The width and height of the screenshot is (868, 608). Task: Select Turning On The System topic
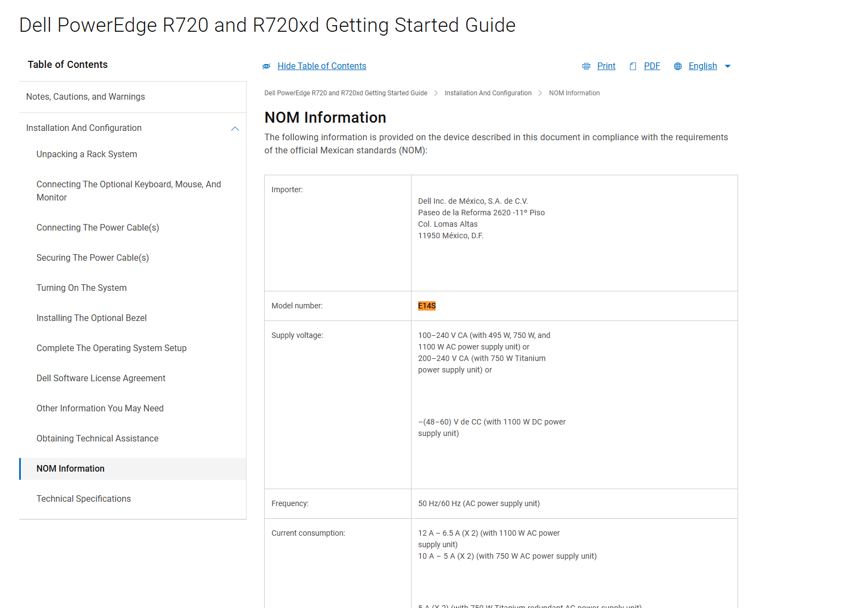click(81, 288)
